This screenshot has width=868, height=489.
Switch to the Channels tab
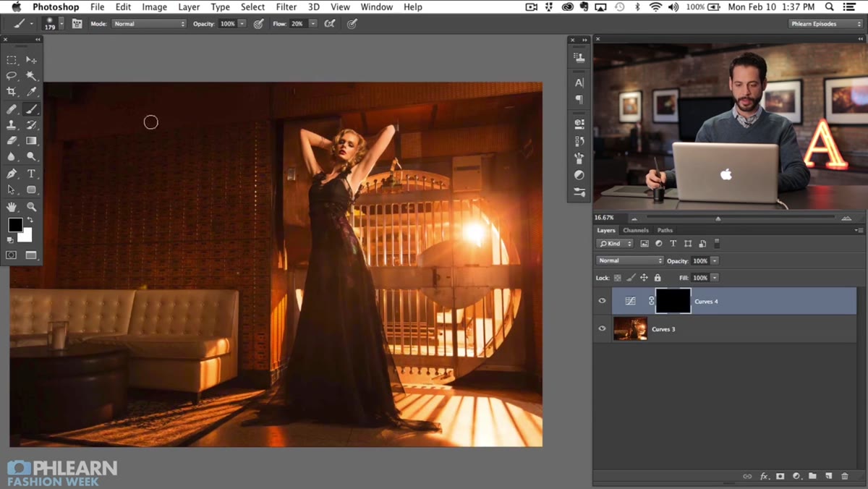[636, 231]
